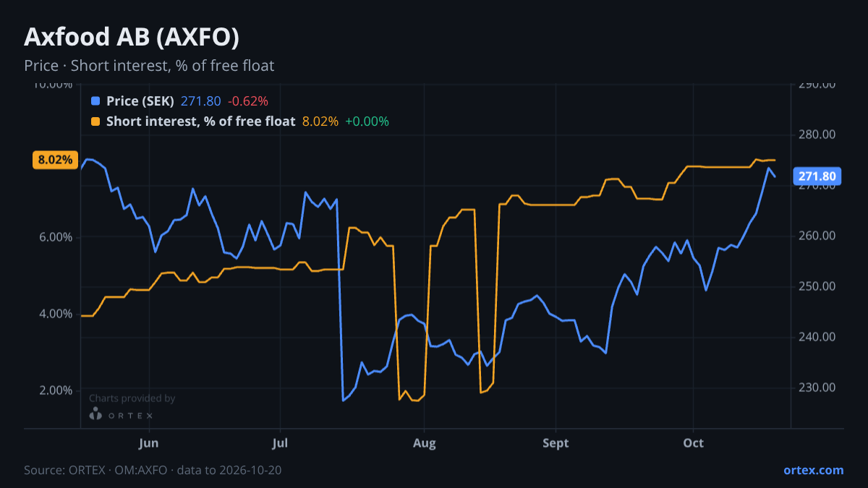Click the 230.00 right axis label
This screenshot has width=868, height=488.
point(817,388)
